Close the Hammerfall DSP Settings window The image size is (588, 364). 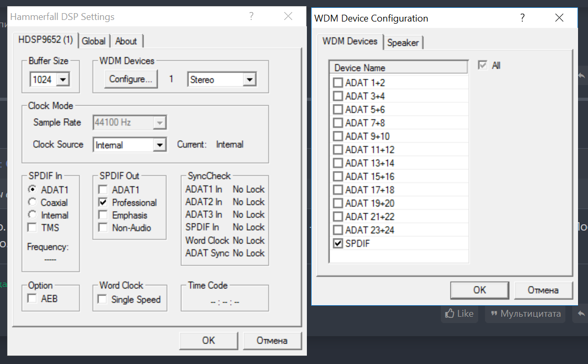(x=288, y=16)
